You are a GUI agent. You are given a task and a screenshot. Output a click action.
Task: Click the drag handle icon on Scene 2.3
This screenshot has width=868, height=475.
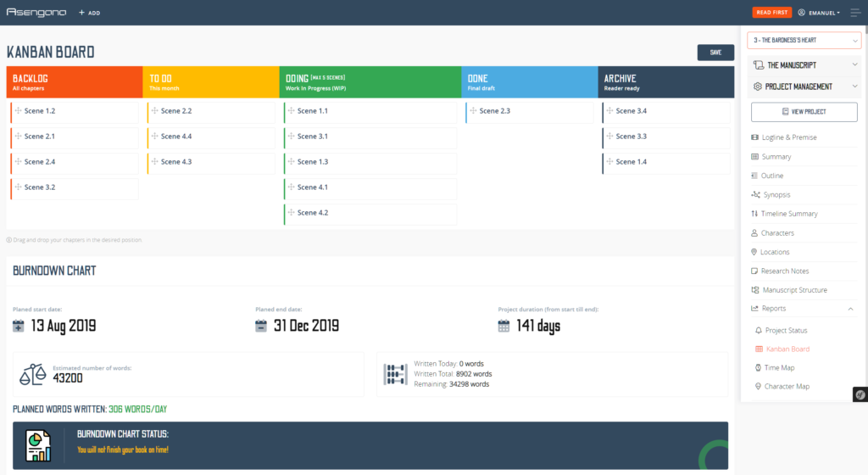(473, 111)
